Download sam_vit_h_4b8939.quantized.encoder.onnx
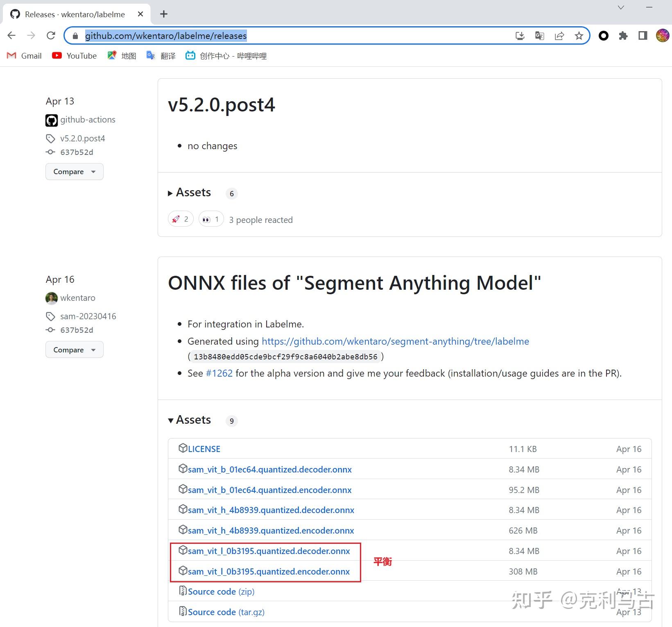This screenshot has width=672, height=627. point(270,530)
